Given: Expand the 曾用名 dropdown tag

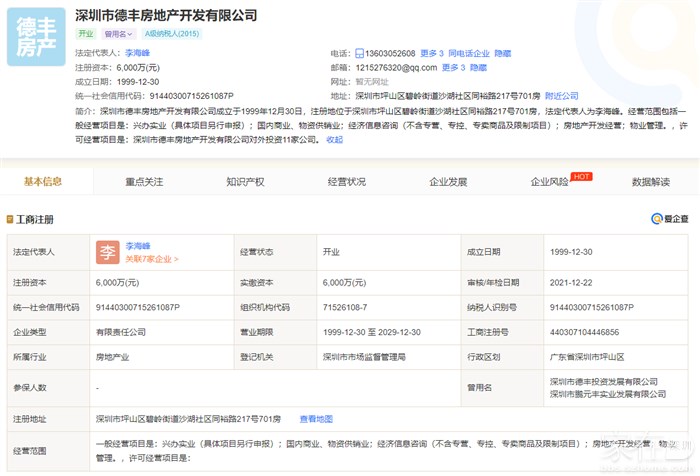Looking at the screenshot, I should [118, 33].
